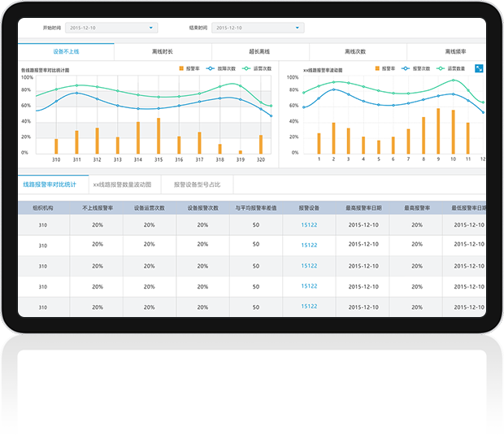The image size is (504, 435).
Task: Select the 超长离线 tab
Action: coord(260,51)
